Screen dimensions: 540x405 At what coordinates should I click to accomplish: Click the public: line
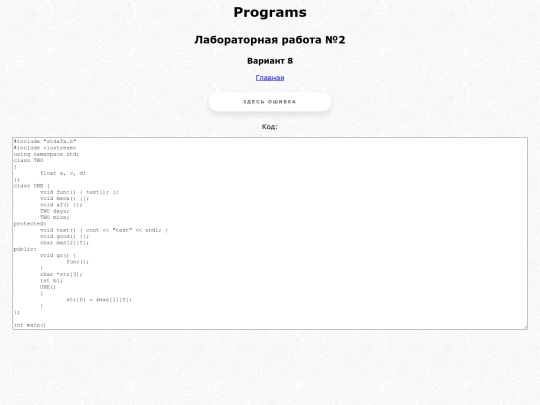point(25,249)
